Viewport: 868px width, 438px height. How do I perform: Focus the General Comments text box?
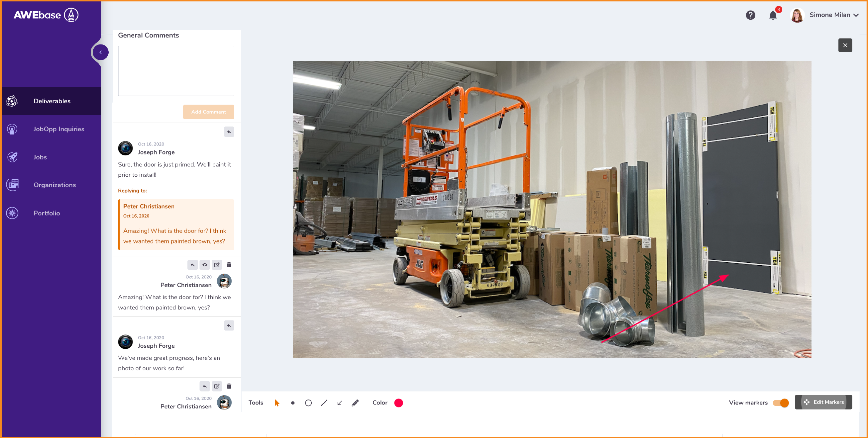click(x=176, y=71)
